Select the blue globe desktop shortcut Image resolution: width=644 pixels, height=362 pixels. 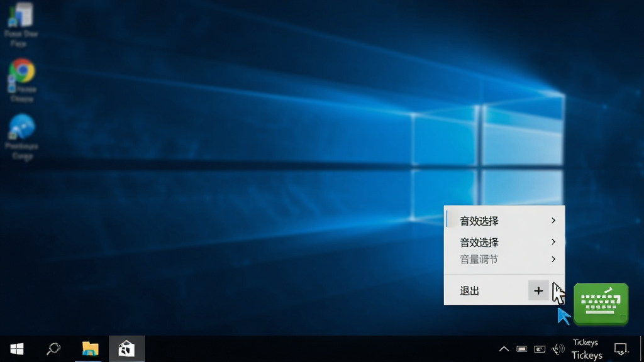[22, 138]
